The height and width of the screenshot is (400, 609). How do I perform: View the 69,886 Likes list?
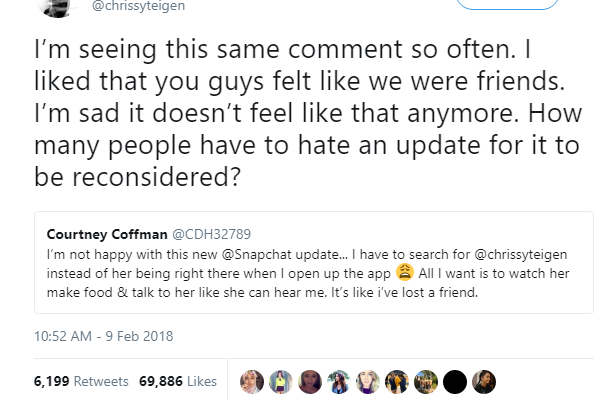pos(174,382)
